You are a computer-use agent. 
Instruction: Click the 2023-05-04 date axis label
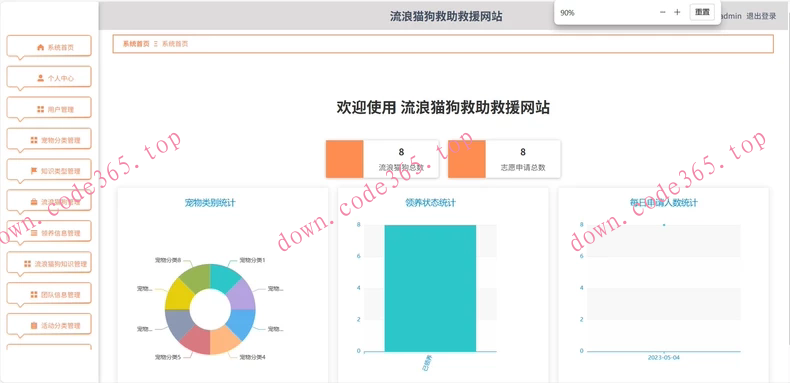664,357
